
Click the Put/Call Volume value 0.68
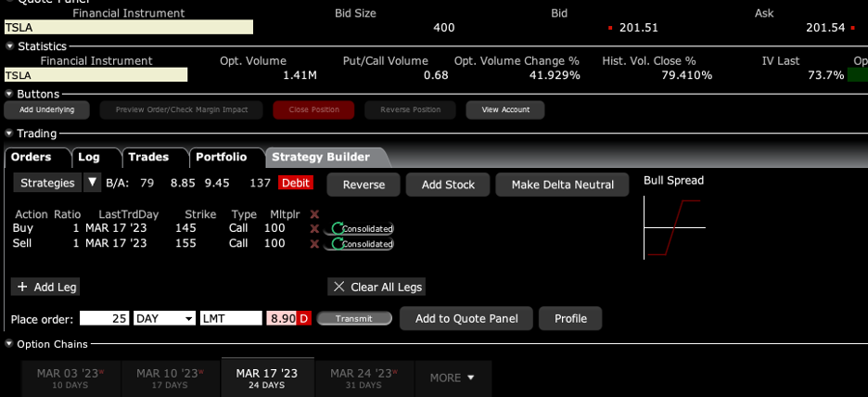pyautogui.click(x=436, y=75)
